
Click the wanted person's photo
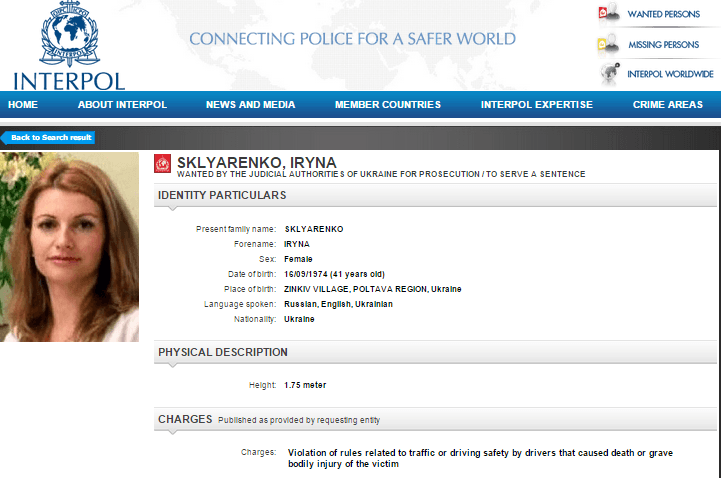(x=70, y=247)
